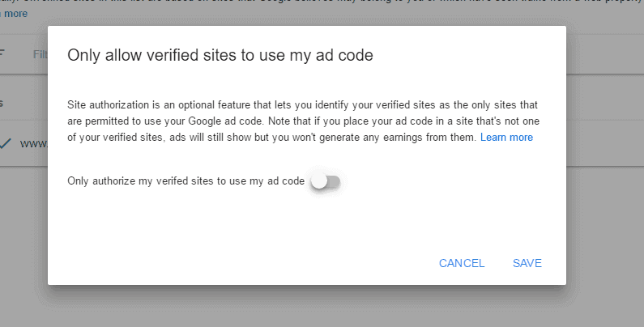Click the 'Only authorize my verifed sites' label

click(186, 182)
